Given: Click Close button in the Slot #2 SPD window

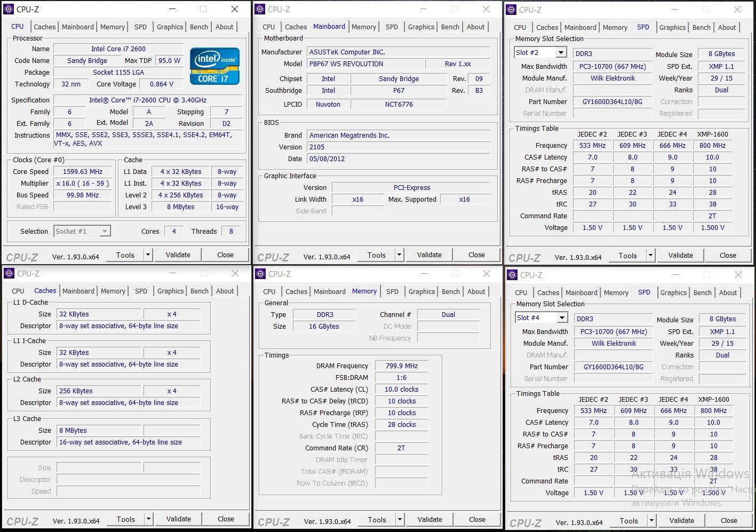Looking at the screenshot, I should 728,256.
